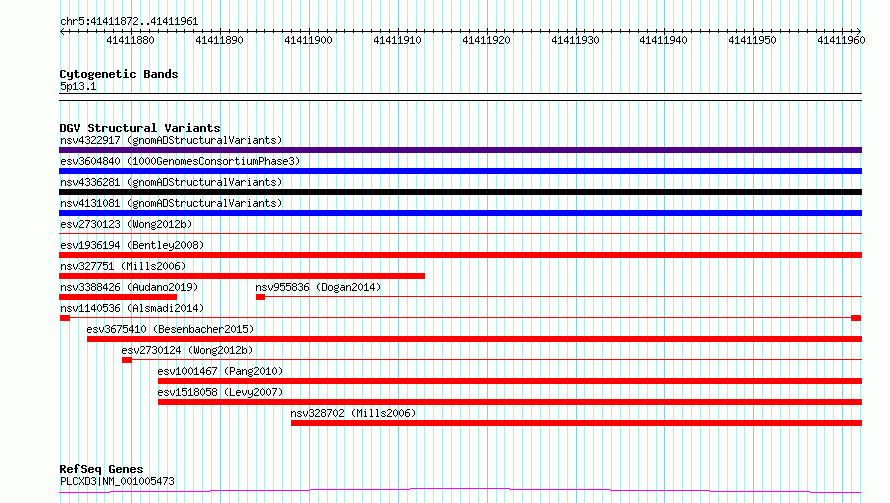This screenshot has height=503, width=890.
Task: Click the blue esv3604840 variant bar
Action: tap(460, 171)
